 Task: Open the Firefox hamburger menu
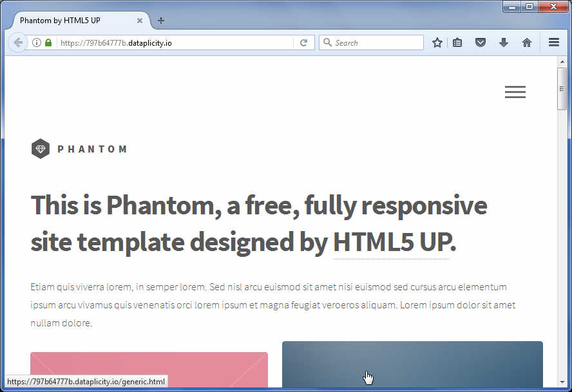(553, 43)
